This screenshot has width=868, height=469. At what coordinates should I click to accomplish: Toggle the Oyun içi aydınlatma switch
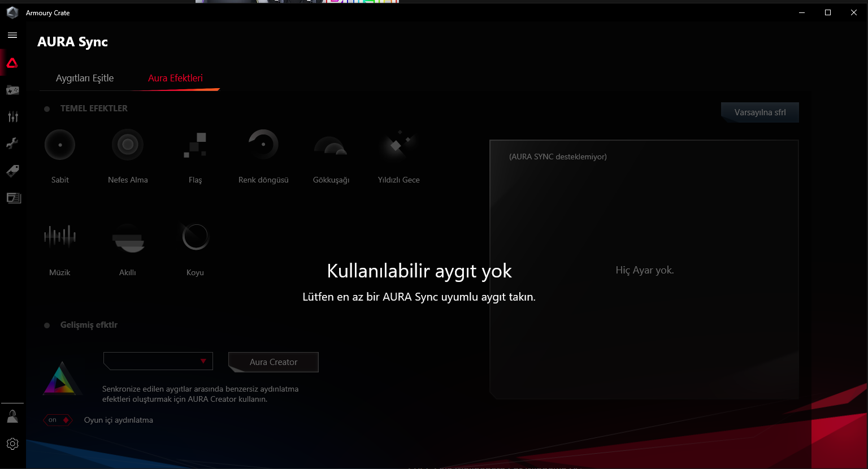[x=58, y=420]
